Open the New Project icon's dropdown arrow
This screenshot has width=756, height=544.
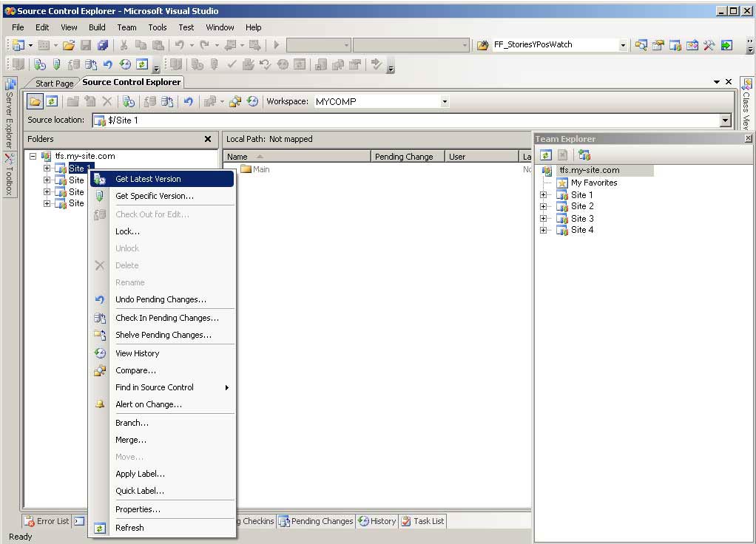click(x=30, y=45)
